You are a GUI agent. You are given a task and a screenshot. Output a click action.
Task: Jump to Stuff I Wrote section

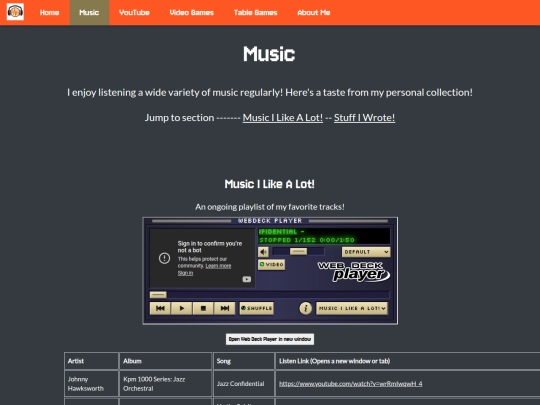(364, 118)
